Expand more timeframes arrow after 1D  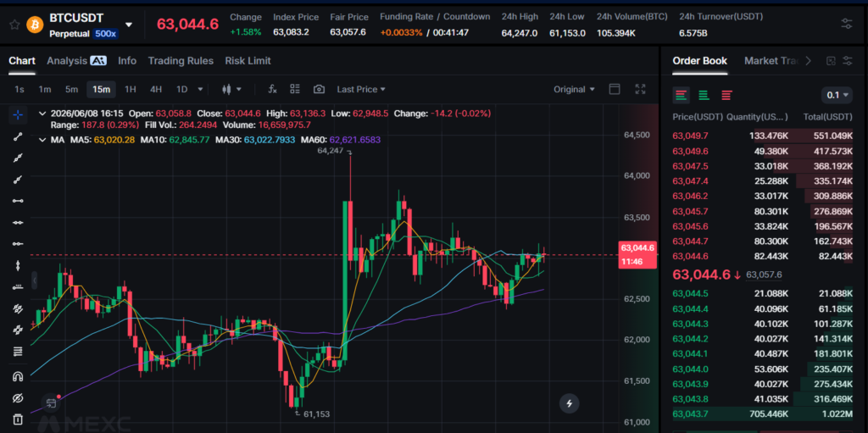coord(200,89)
